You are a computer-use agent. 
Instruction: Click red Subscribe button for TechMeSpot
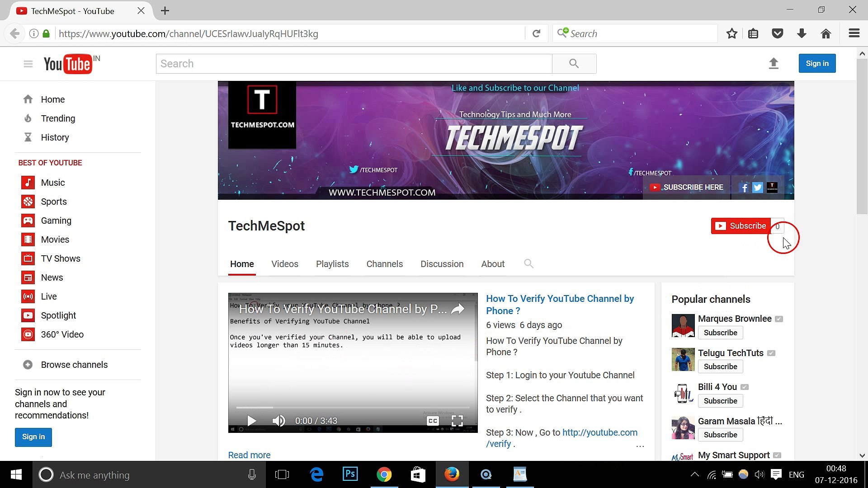pyautogui.click(x=741, y=226)
